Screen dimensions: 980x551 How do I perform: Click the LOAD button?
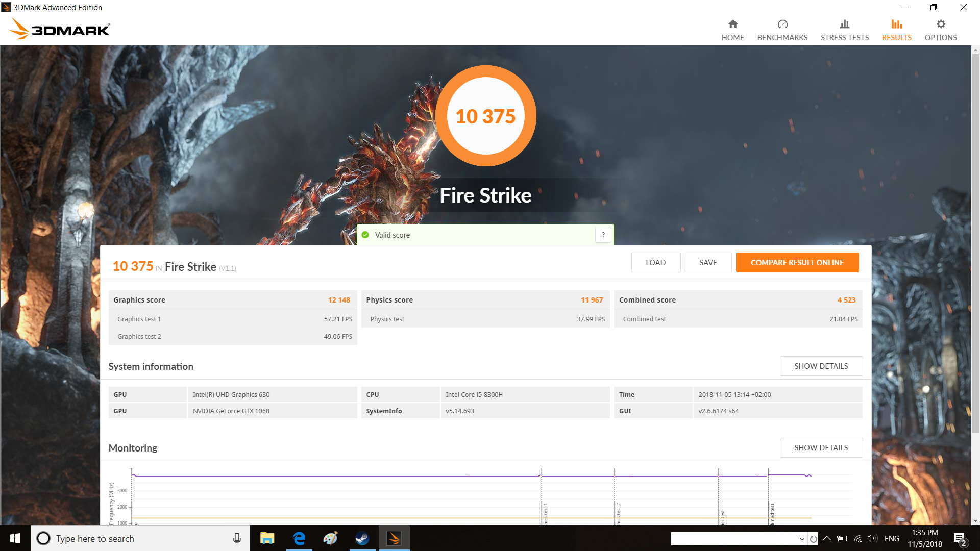pos(655,263)
